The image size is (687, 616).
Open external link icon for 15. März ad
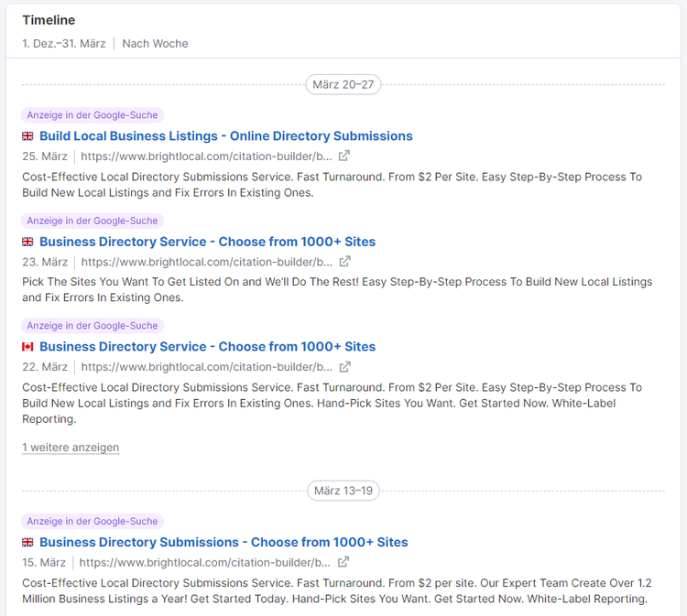pyautogui.click(x=343, y=562)
